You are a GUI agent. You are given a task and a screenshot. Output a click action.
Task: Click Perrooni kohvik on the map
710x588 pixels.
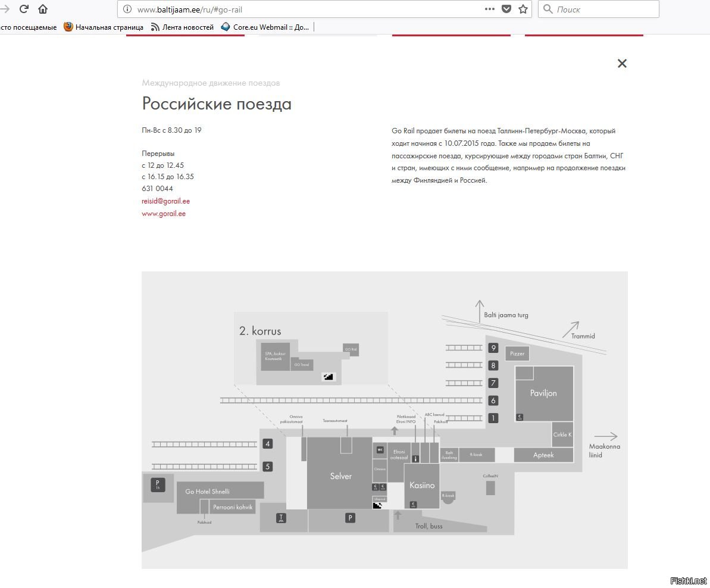[x=233, y=507]
